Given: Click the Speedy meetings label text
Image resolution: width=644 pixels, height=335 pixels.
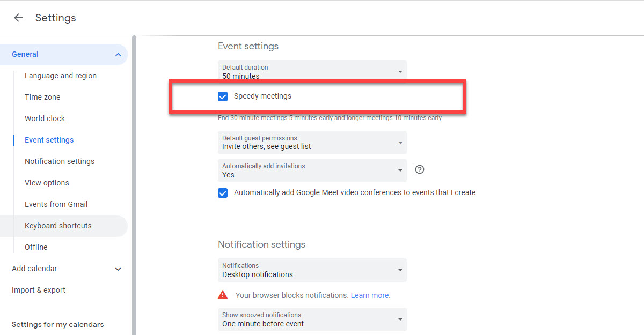Looking at the screenshot, I should coord(262,96).
